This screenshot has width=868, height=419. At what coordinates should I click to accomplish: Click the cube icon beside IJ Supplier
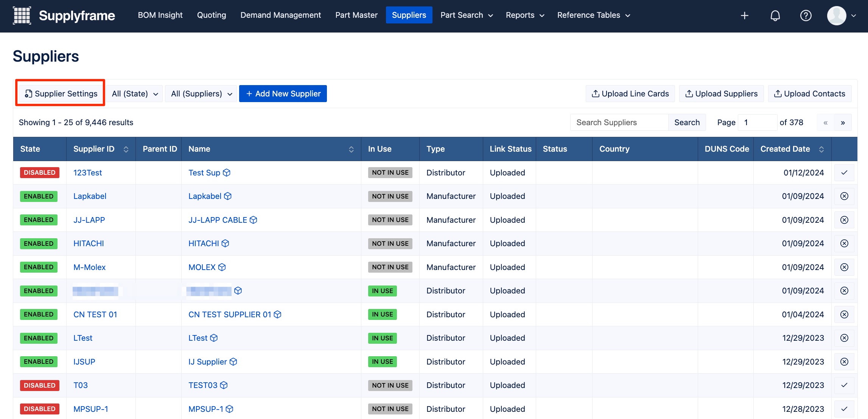click(233, 362)
